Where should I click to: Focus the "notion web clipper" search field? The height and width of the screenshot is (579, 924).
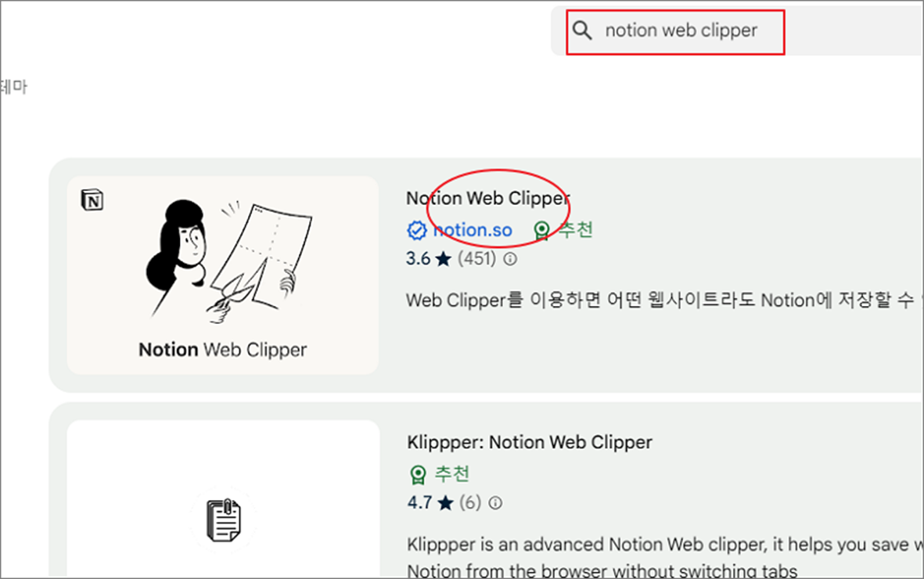(736, 31)
